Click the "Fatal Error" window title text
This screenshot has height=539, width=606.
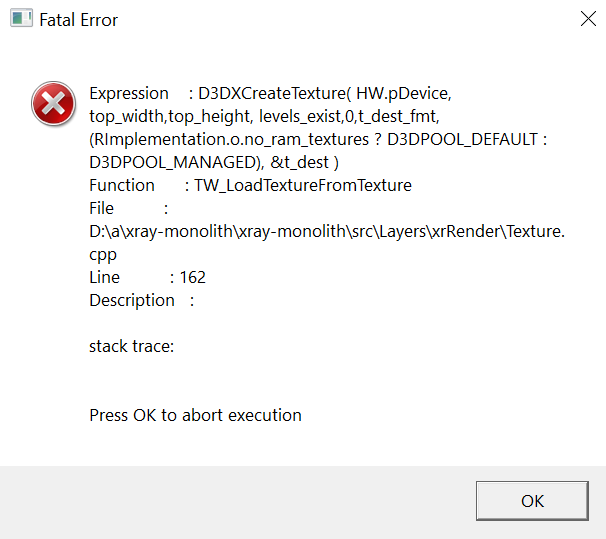[78, 20]
